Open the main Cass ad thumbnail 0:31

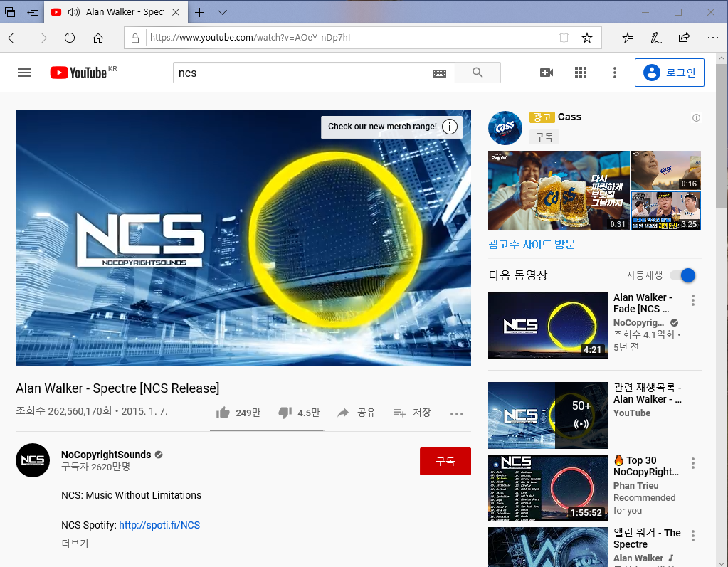(559, 191)
